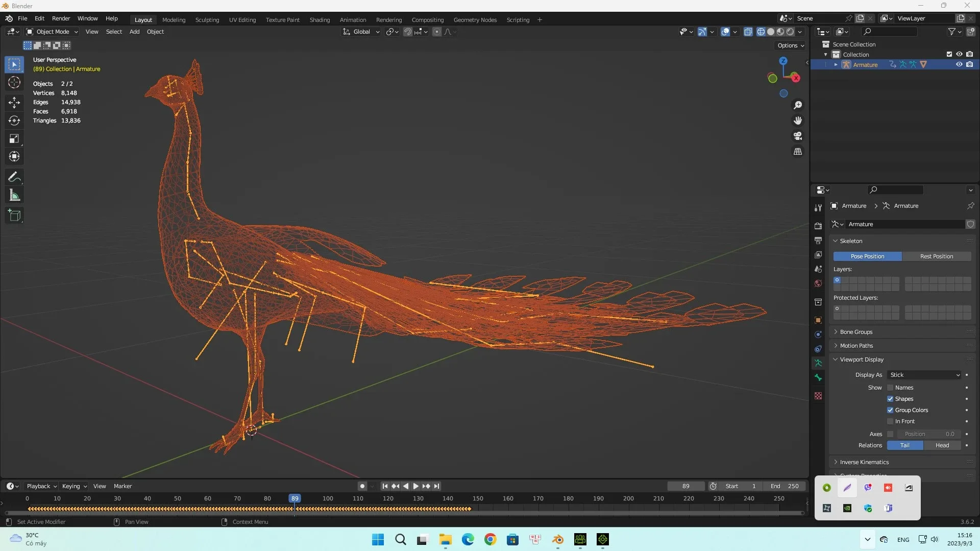The width and height of the screenshot is (980, 551).
Task: Switch to the Modeling workspace tab
Action: coord(174,20)
